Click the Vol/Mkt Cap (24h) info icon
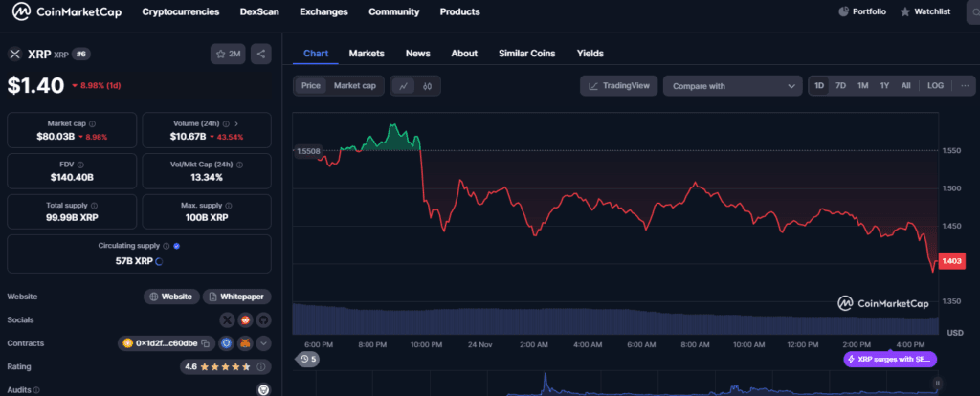Screen dimensions: 980x396 click(240, 165)
